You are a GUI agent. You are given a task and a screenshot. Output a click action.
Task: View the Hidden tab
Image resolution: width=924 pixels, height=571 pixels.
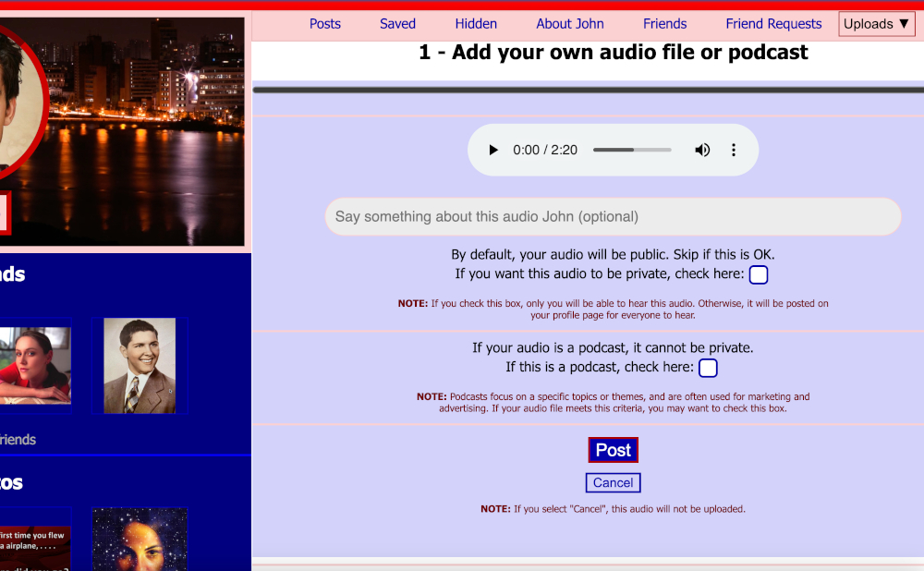point(476,23)
